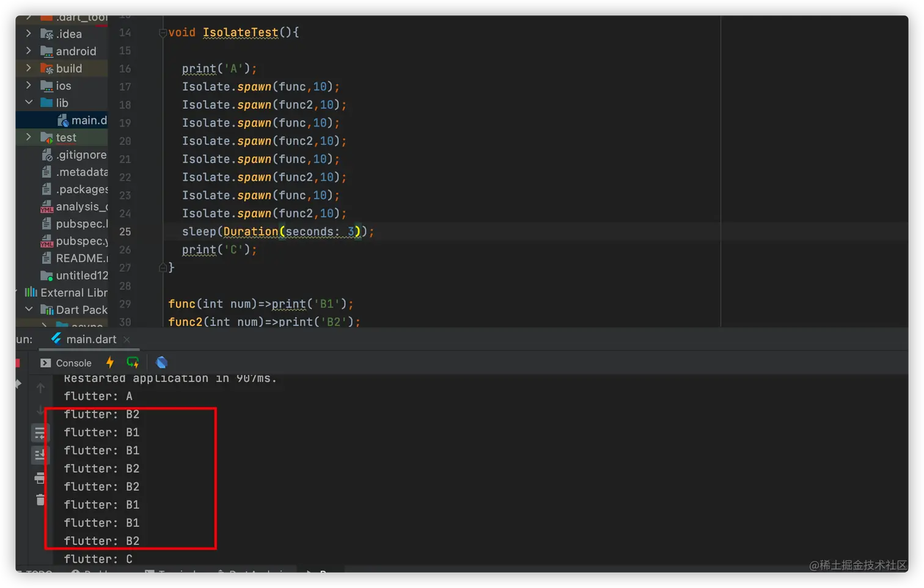This screenshot has height=588, width=924.
Task: Expand the build folder
Action: 29,68
